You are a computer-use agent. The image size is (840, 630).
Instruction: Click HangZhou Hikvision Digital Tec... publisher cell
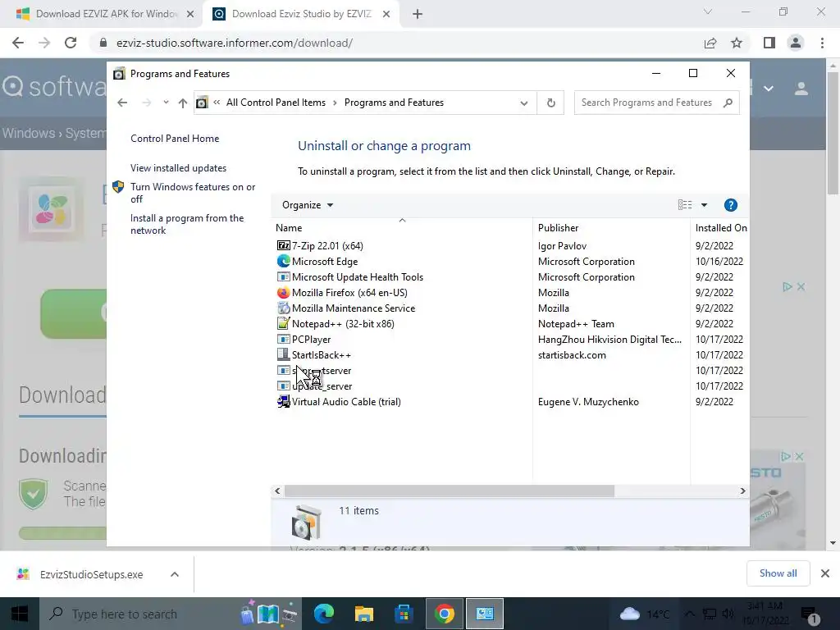609,339
